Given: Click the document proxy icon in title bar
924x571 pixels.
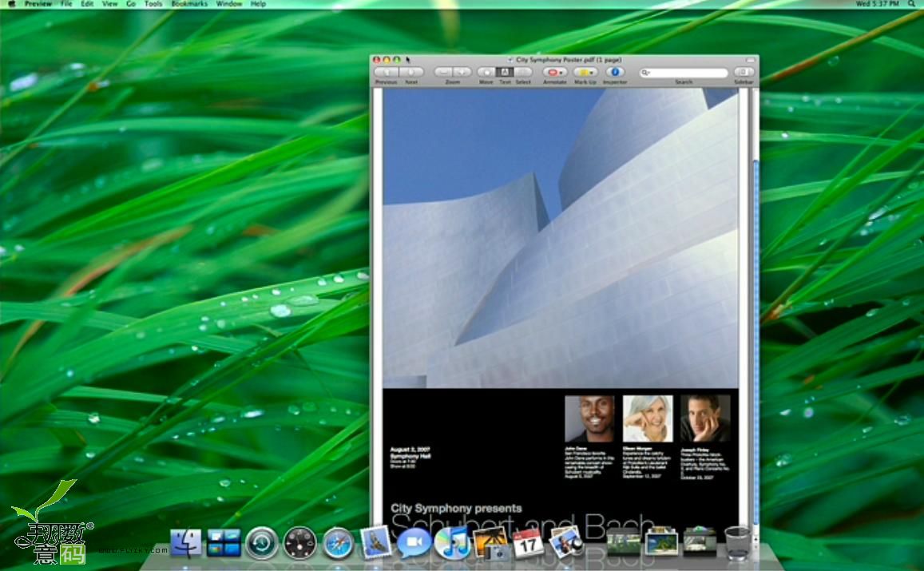Looking at the screenshot, I should click(x=510, y=60).
